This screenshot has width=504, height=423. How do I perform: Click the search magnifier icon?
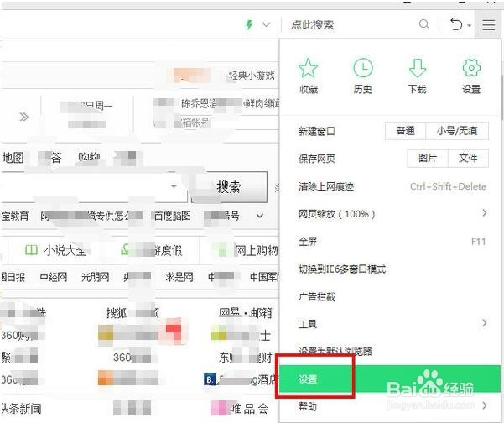[x=424, y=24]
